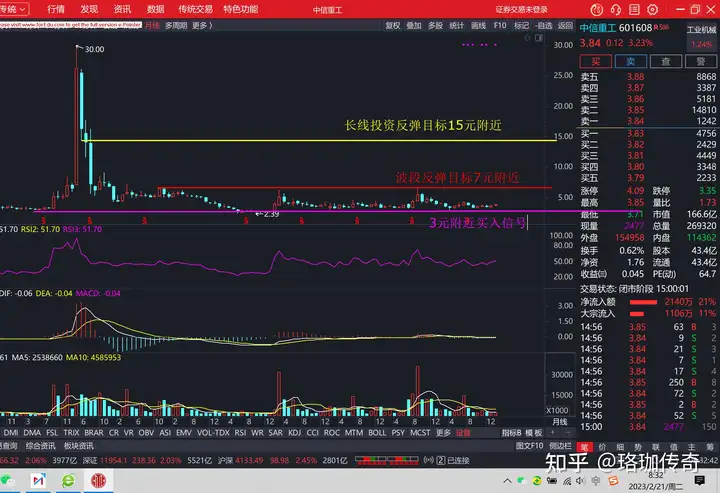Select the KDJ indicator
This screenshot has width=720, height=493.
294,432
